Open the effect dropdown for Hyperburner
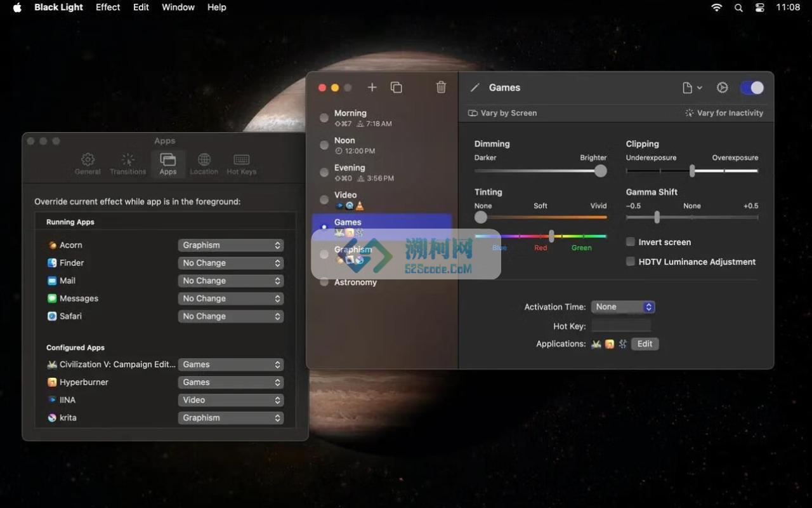 pos(231,382)
